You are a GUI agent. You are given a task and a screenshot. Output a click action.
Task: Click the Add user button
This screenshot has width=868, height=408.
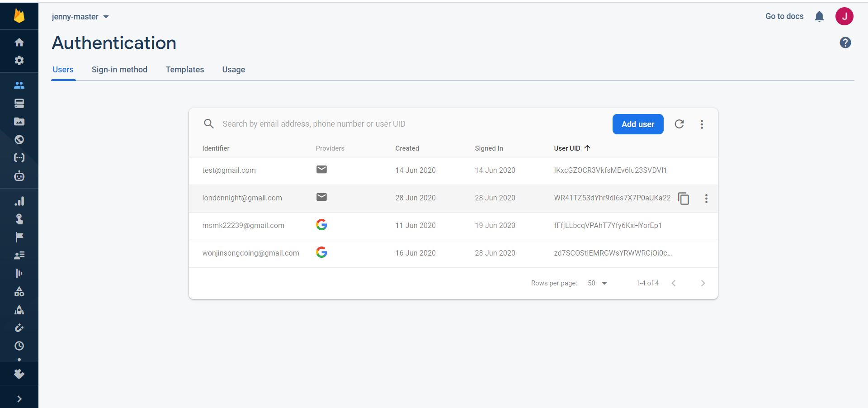coord(638,124)
